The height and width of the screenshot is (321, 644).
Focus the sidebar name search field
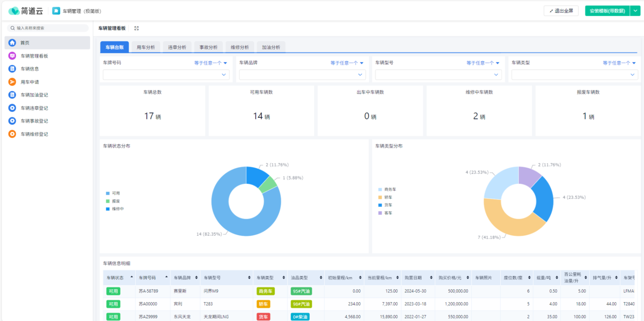(48, 28)
